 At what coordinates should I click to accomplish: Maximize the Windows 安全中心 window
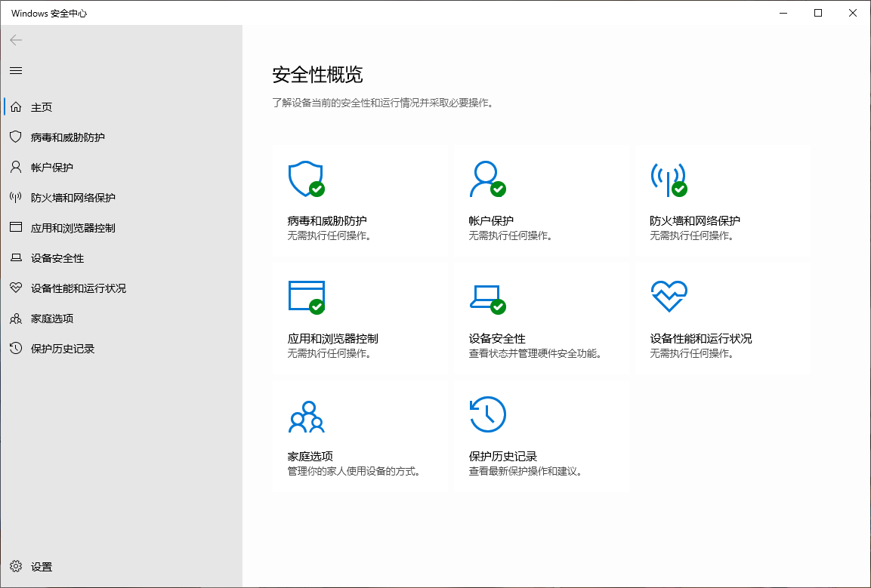click(817, 13)
